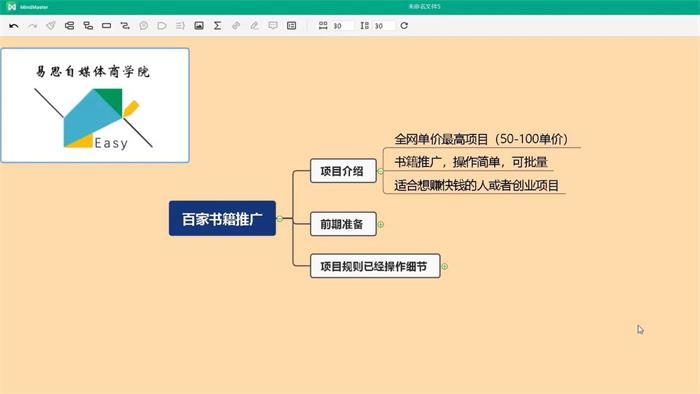700x394 pixels.
Task: Insert a subtopic with the toolbar icon
Action: [88, 26]
